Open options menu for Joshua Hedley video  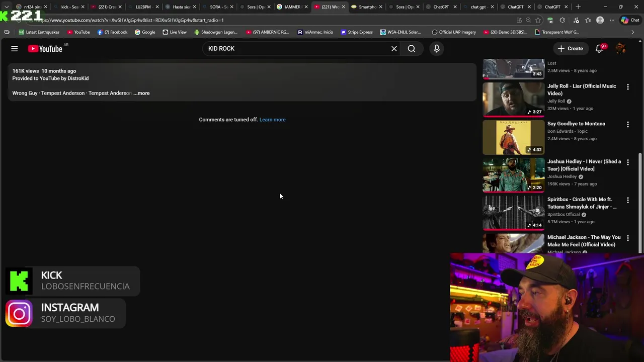pos(627,162)
